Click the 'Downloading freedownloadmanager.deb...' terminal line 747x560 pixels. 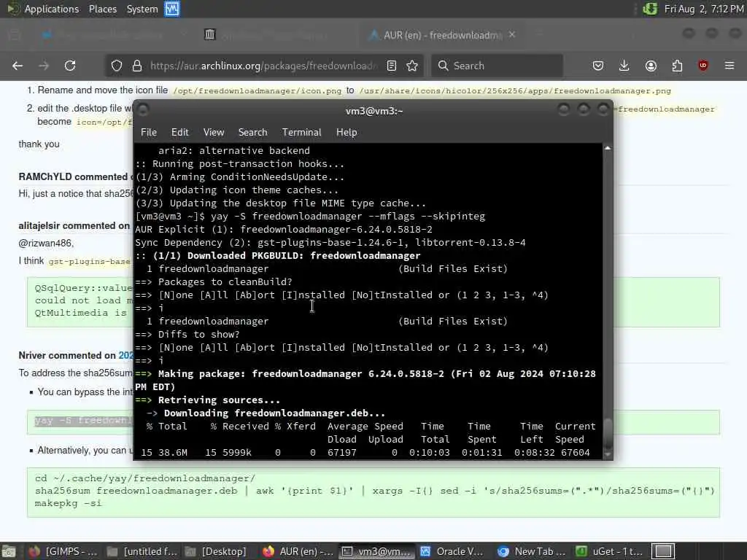point(266,413)
